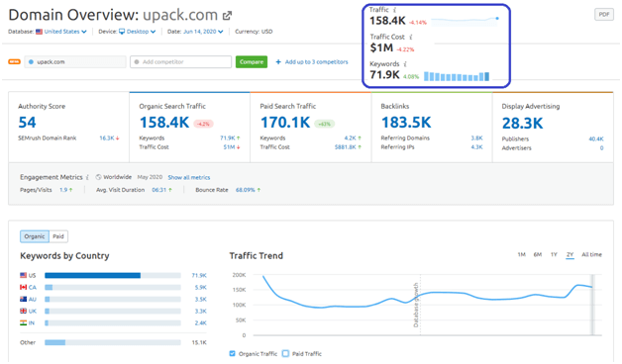This screenshot has width=622, height=364.
Task: Click the Add competitor input field
Action: click(x=181, y=61)
